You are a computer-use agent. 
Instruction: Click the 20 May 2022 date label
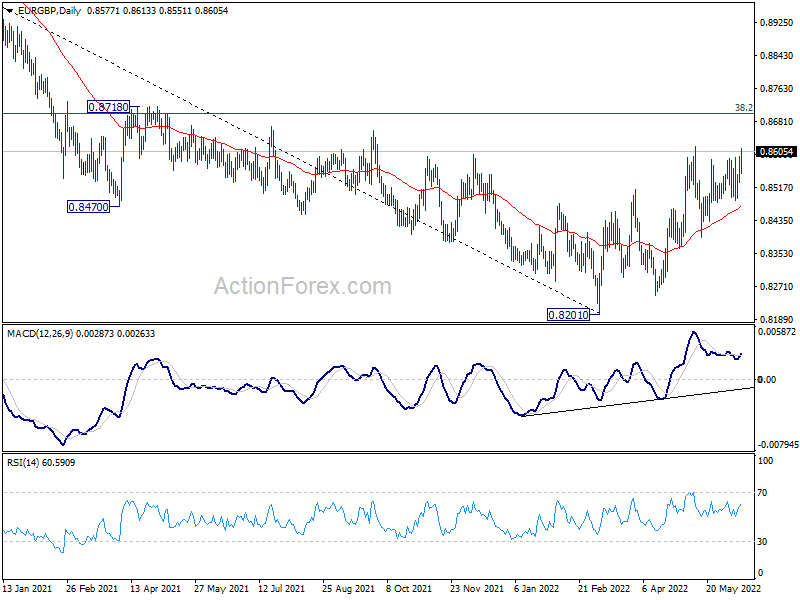(731, 590)
